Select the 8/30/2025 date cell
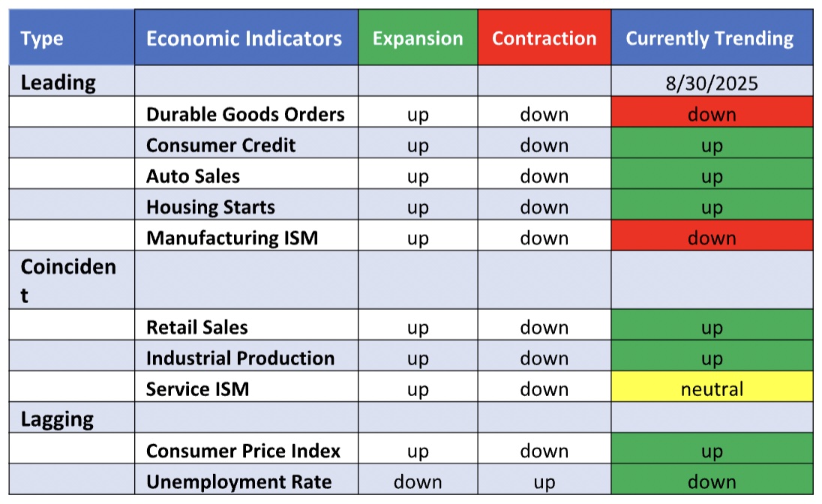The width and height of the screenshot is (822, 504). [712, 82]
